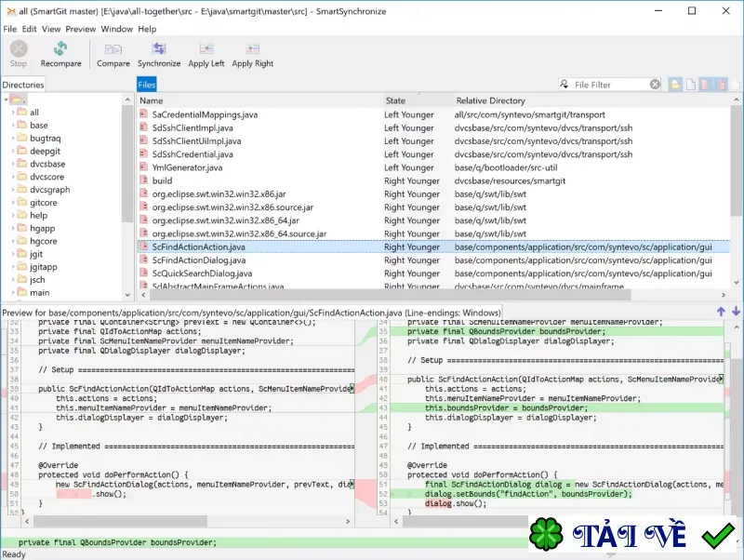Click the files list horizontal scrollbar

click(390, 295)
